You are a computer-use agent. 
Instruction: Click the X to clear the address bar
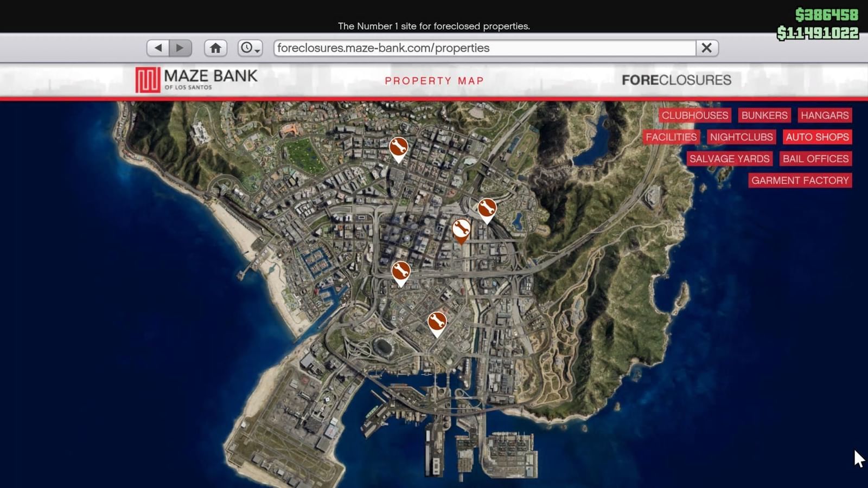pos(706,48)
